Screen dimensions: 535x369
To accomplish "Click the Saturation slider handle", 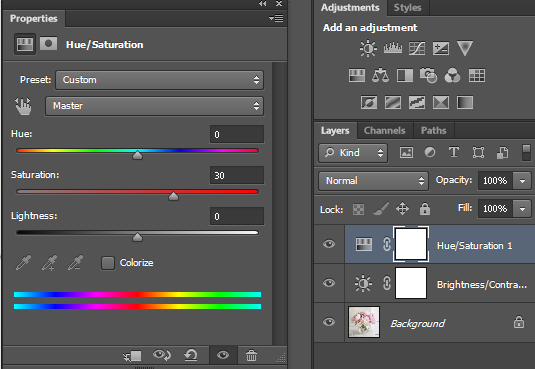I will pos(173,196).
